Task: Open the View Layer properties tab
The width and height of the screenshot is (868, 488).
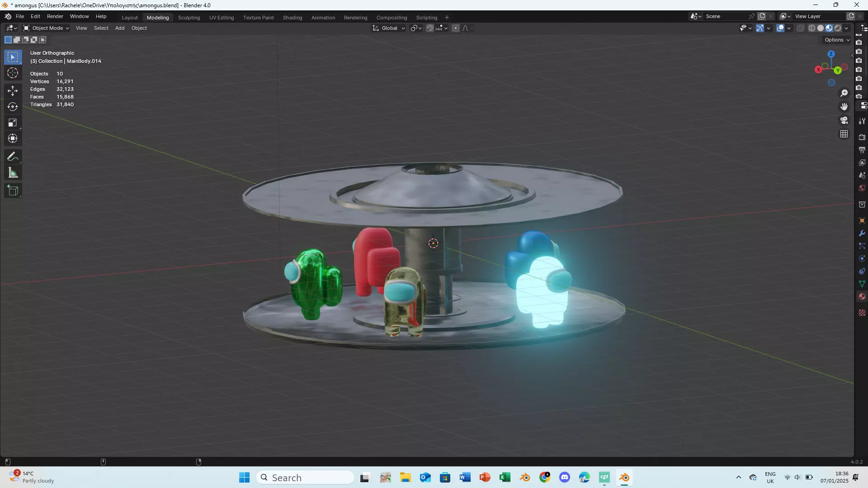Action: (x=862, y=163)
